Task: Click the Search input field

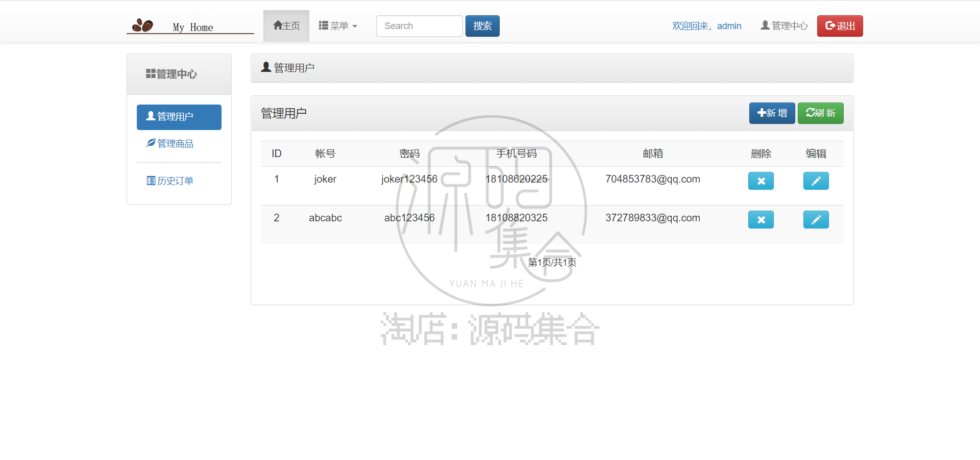Action: pos(420,26)
